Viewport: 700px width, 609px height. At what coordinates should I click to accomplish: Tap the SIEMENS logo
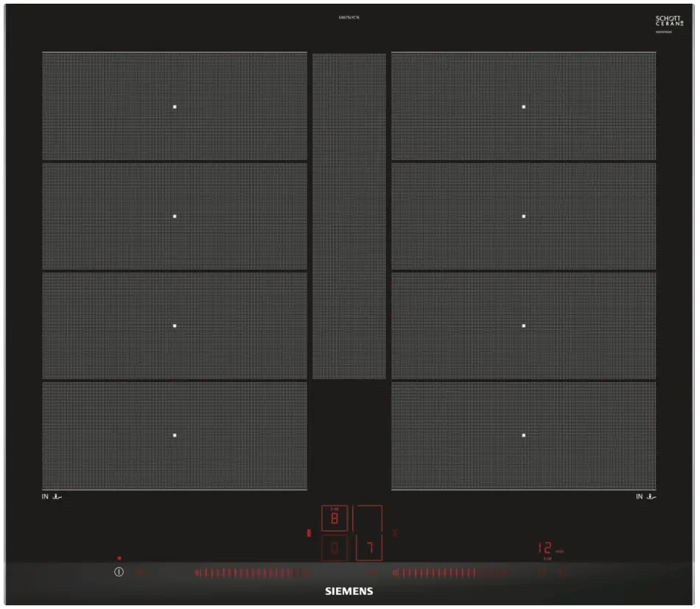(x=349, y=591)
